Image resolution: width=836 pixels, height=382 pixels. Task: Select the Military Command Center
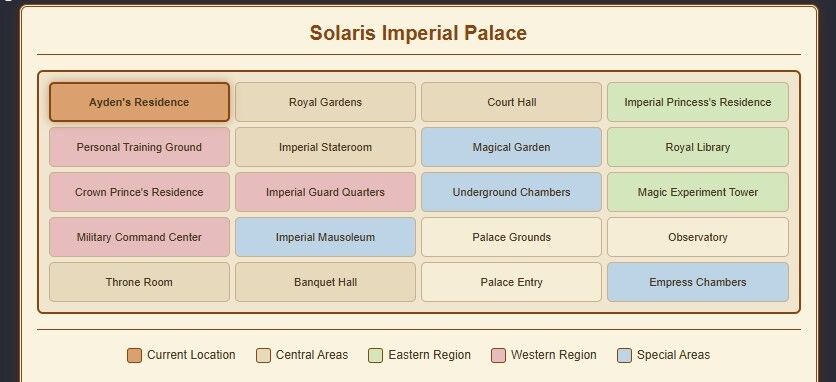139,237
